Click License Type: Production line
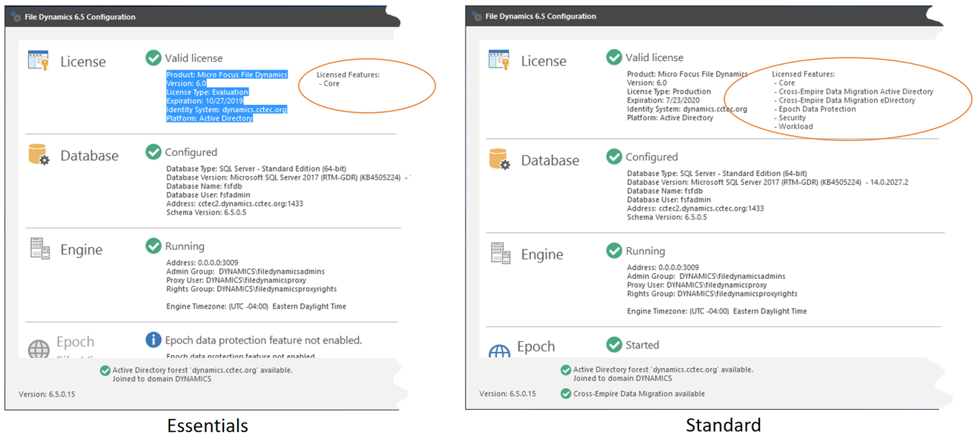 coord(669,91)
